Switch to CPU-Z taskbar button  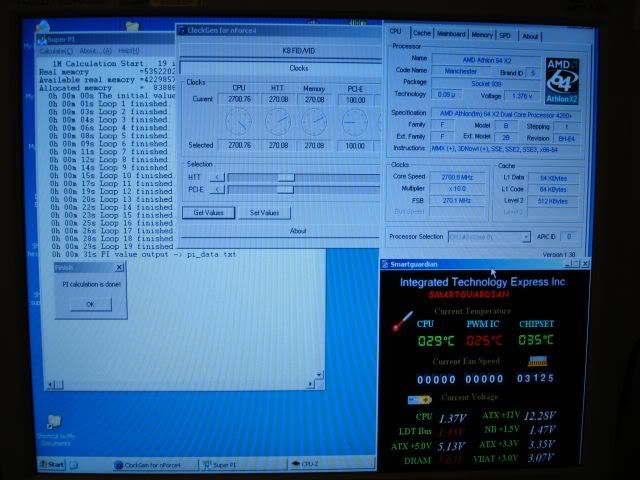pyautogui.click(x=331, y=464)
